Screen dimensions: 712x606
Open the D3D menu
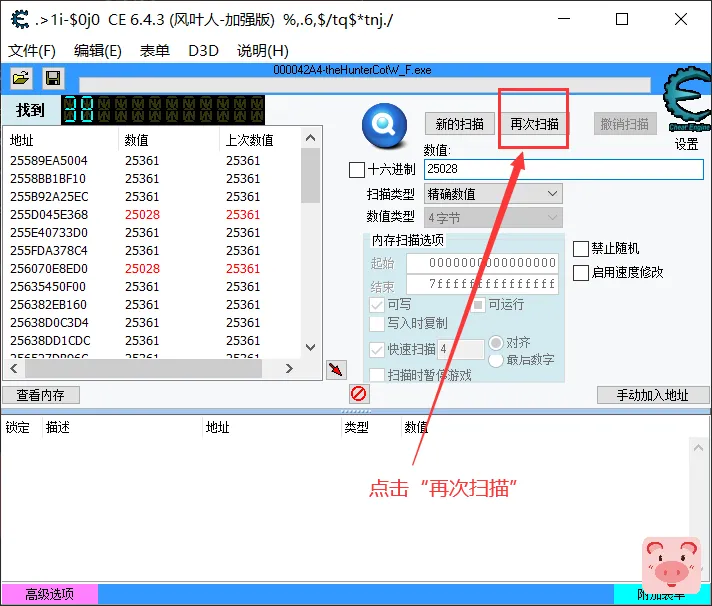pyautogui.click(x=203, y=50)
